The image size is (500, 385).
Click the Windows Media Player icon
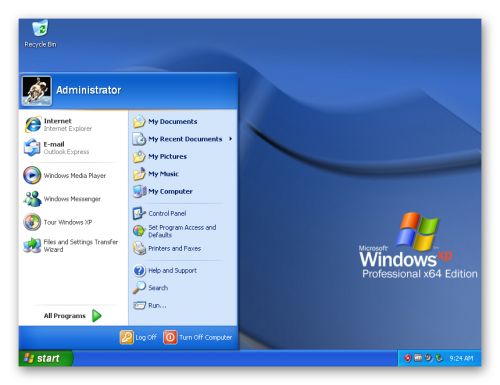tap(32, 175)
